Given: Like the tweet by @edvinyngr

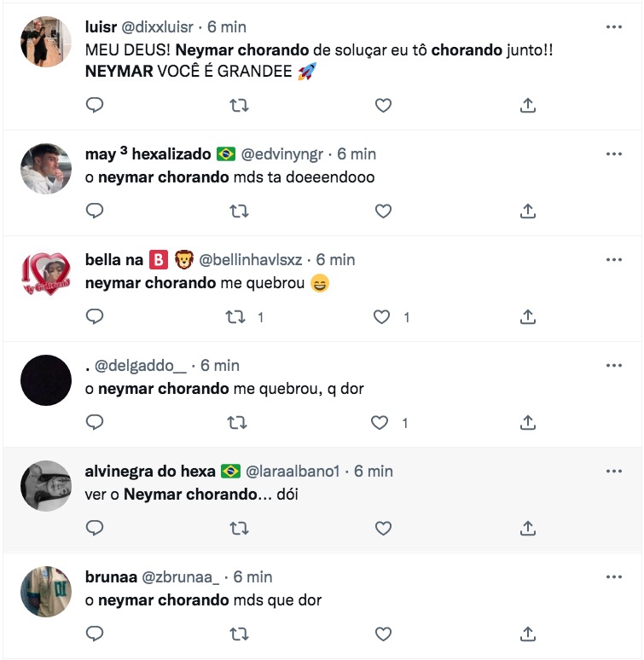Looking at the screenshot, I should tap(383, 211).
